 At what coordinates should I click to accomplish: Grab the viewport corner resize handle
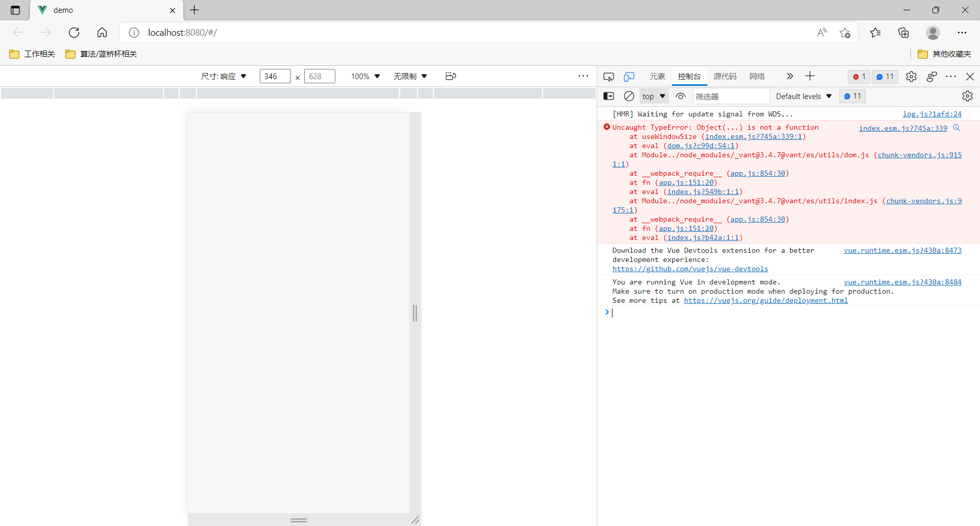(415, 520)
